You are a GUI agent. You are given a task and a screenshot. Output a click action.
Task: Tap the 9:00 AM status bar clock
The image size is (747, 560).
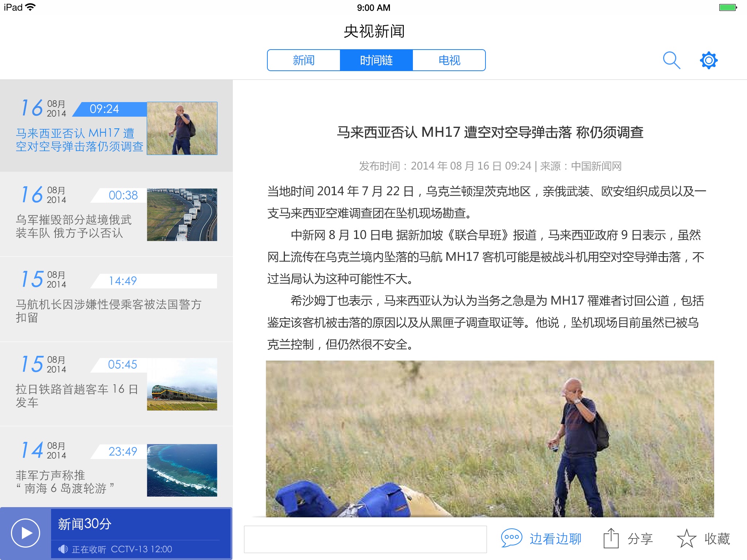click(373, 8)
